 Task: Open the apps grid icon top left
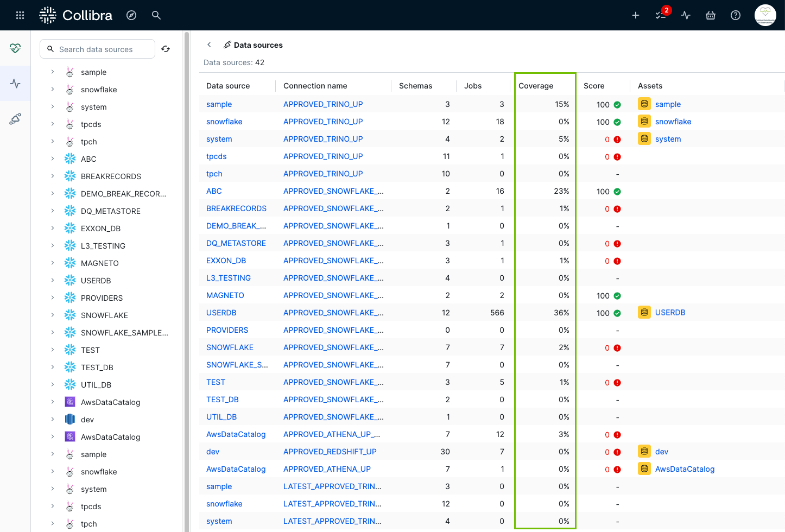20,15
